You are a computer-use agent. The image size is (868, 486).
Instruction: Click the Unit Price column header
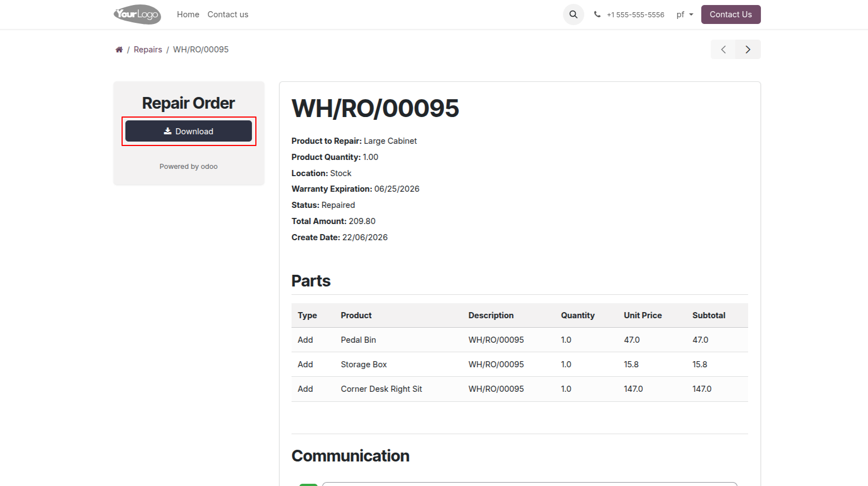643,315
